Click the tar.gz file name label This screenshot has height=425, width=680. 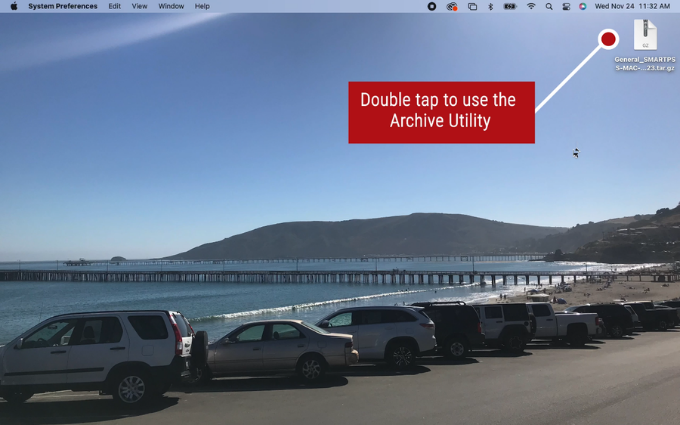(x=645, y=63)
